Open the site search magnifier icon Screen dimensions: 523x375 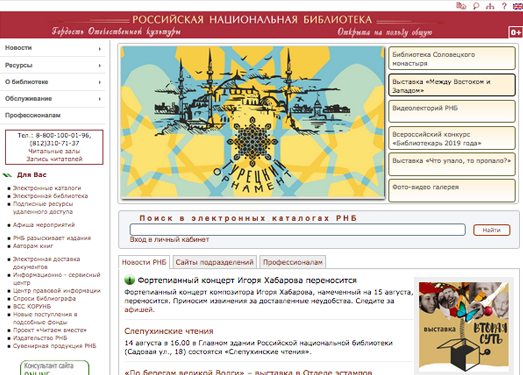[476, 6]
